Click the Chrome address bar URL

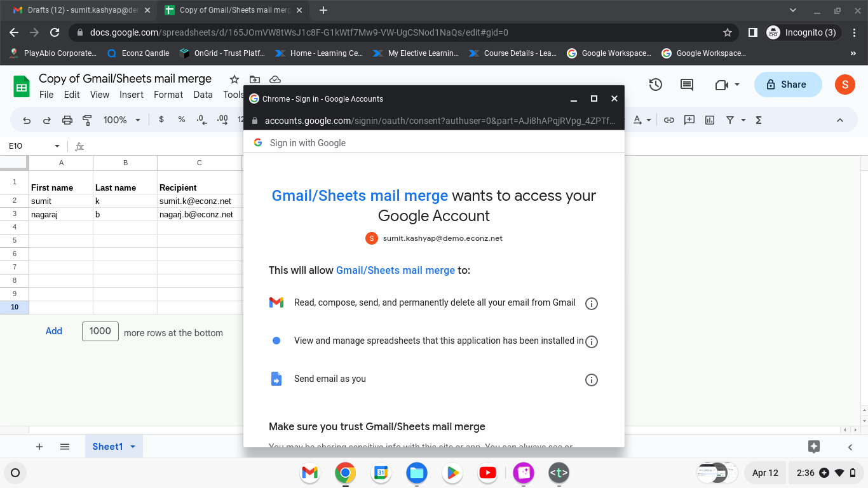point(299,32)
